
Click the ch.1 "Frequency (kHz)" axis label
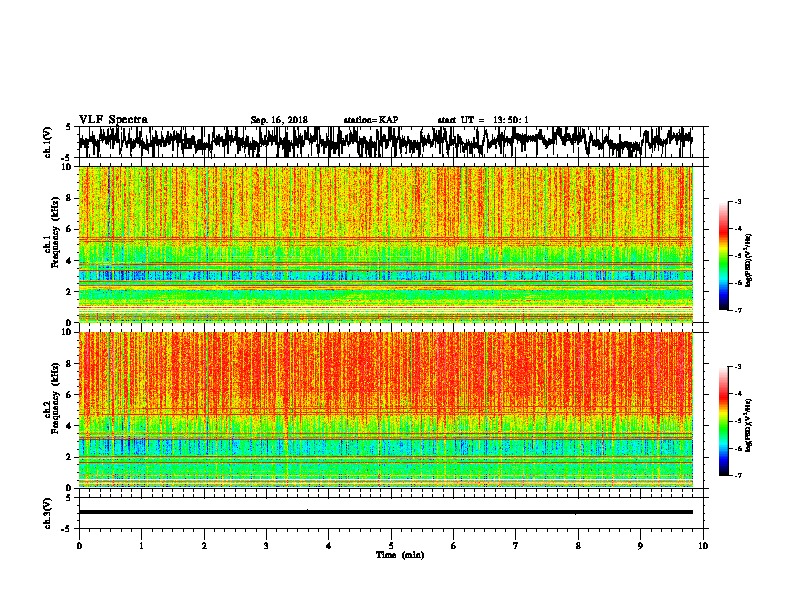click(x=55, y=233)
